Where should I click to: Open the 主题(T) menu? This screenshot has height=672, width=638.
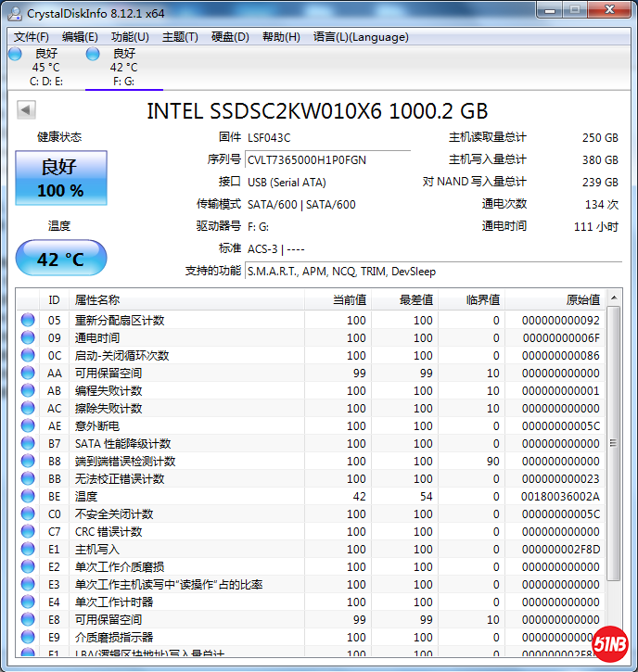pyautogui.click(x=180, y=37)
